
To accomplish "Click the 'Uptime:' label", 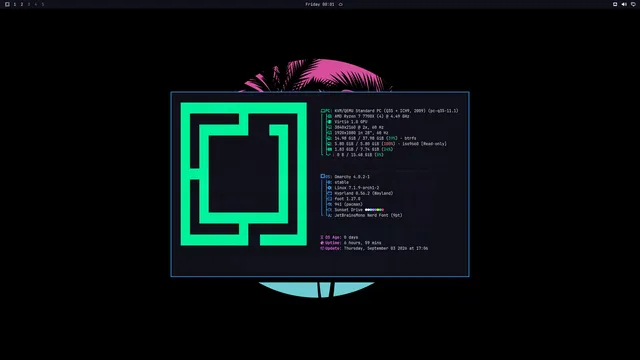I will tap(333, 243).
